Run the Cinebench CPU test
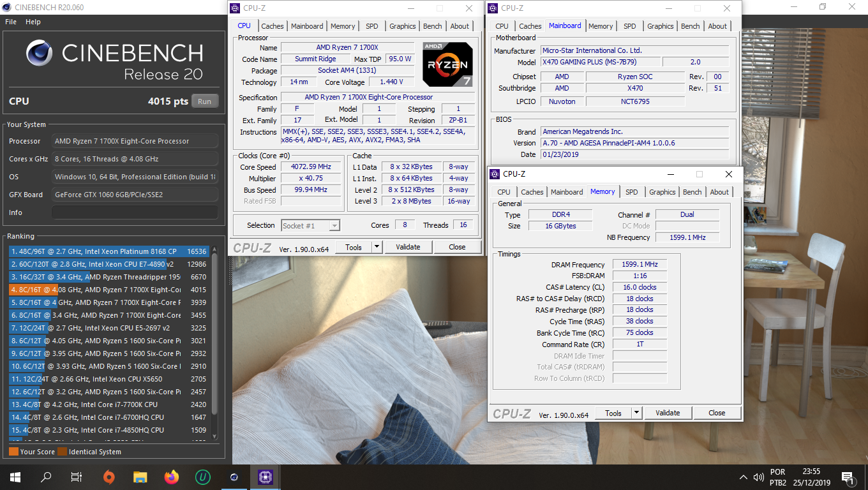Viewport: 868px width, 490px height. point(204,101)
